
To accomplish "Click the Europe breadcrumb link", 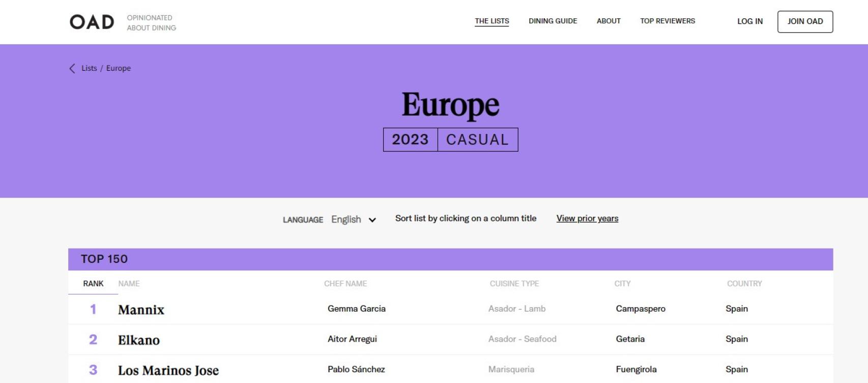I will click(119, 68).
